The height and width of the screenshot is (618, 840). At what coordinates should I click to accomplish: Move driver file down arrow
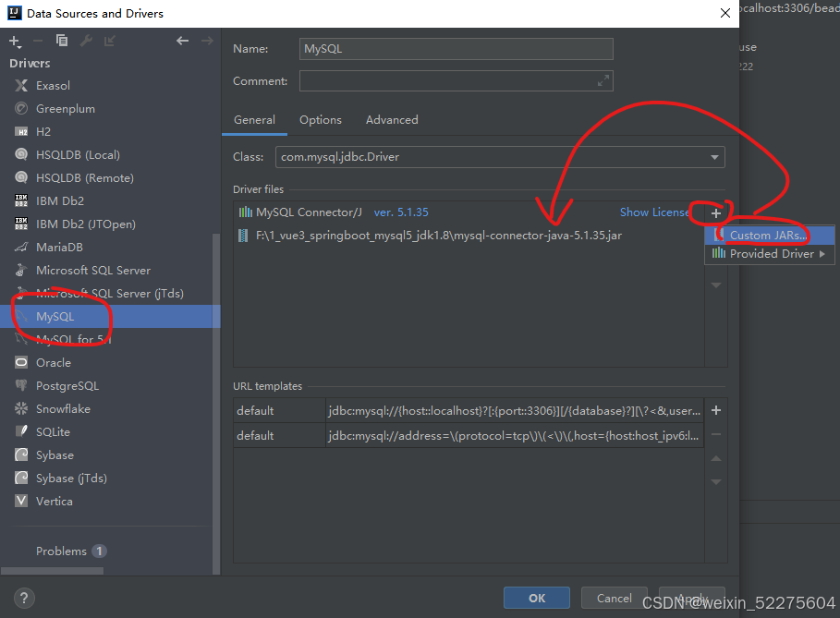click(716, 285)
